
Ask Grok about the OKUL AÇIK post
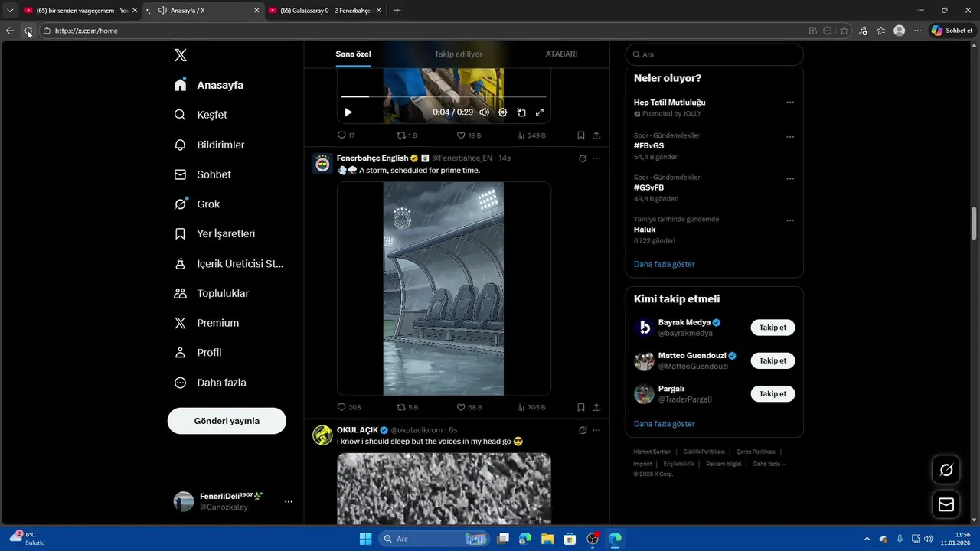(583, 430)
